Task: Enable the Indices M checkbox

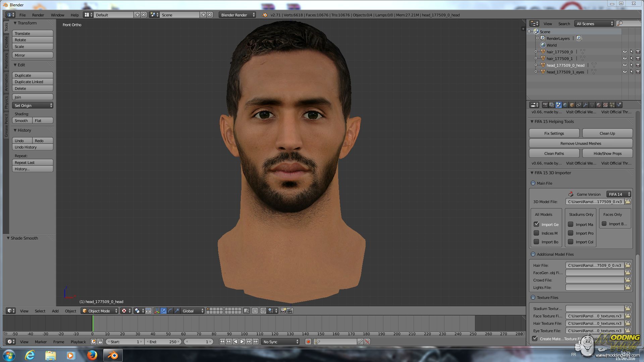Action: [x=536, y=233]
